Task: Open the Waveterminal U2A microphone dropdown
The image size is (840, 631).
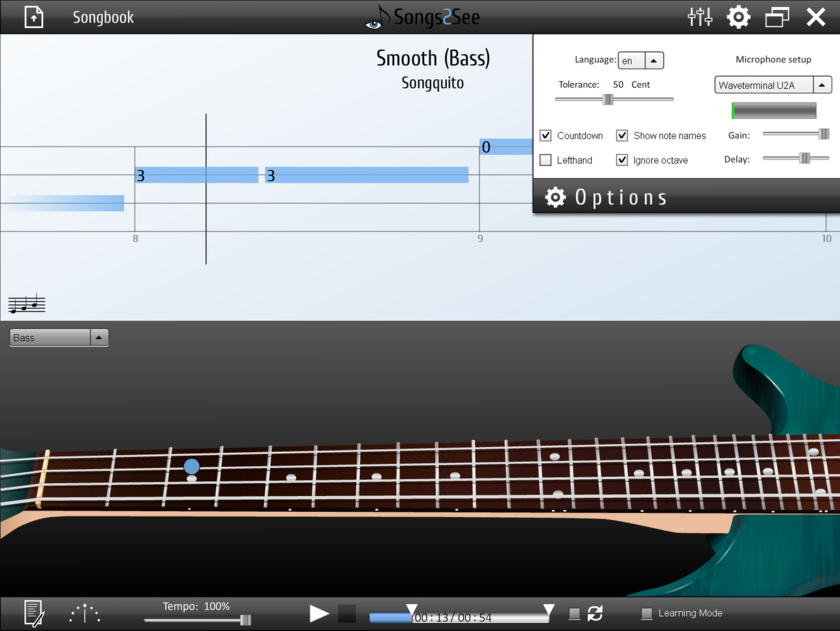Action: (x=822, y=85)
